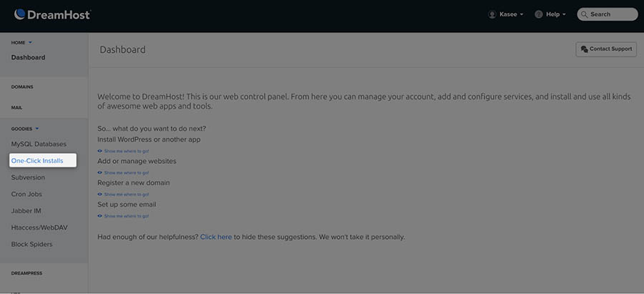Click the 'Click here' hide suggestions link
The height and width of the screenshot is (294, 644).
(x=215, y=237)
